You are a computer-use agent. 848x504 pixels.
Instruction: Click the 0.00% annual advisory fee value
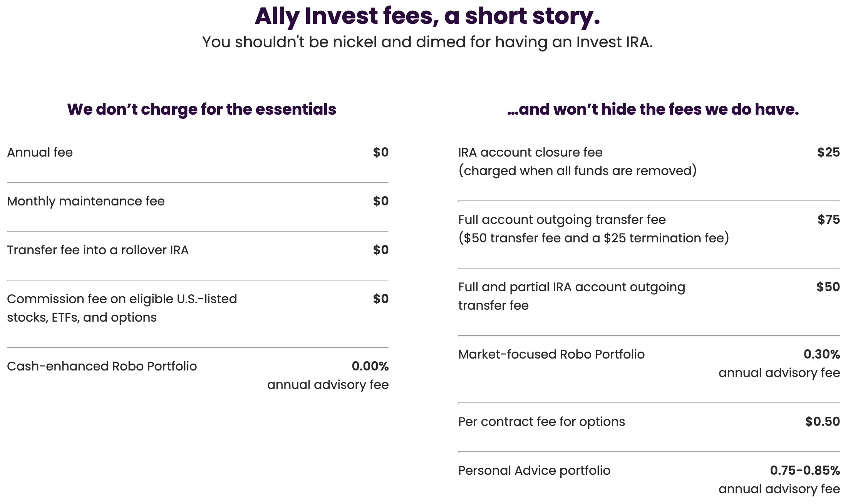click(x=370, y=366)
